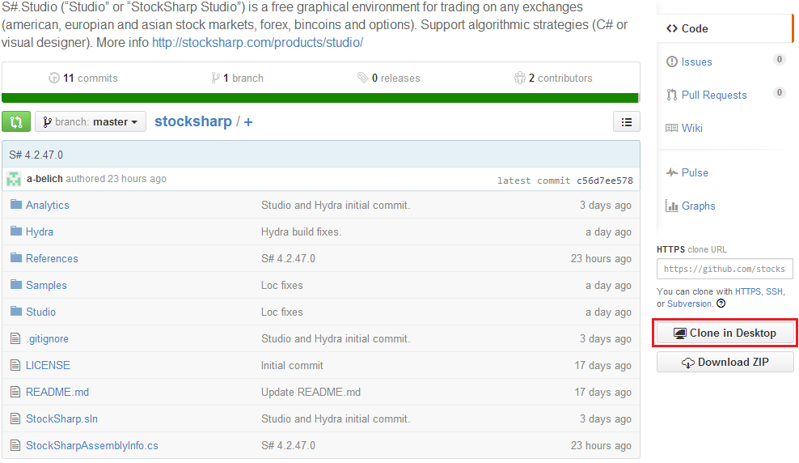Open the stocksharp.com products studio link

tap(257, 42)
